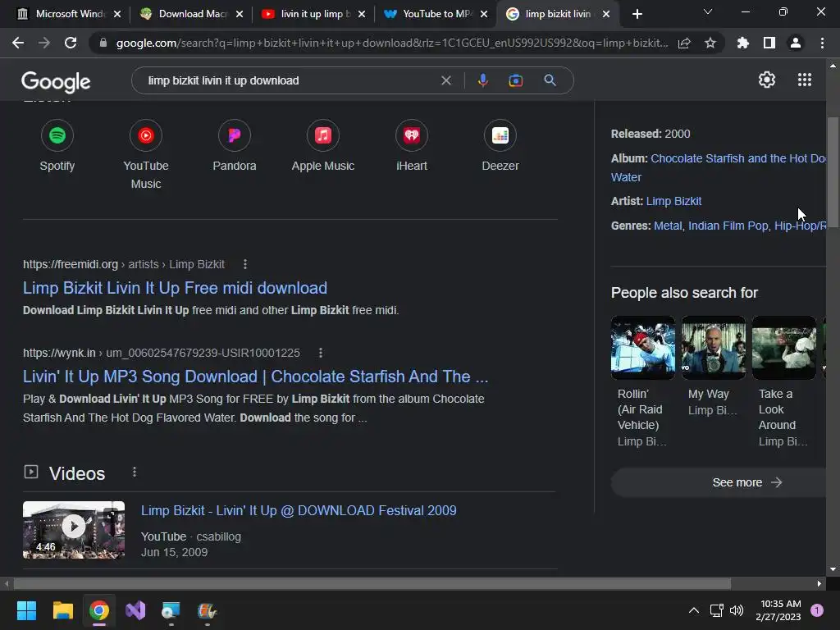Click the Google search input field

pos(290,80)
